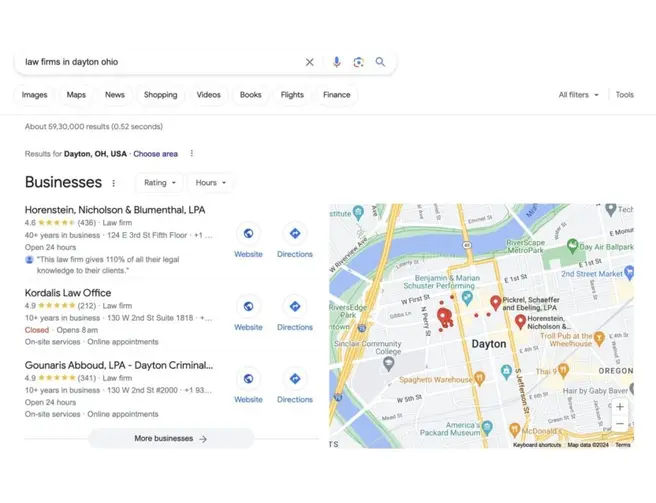Click McDonald's marker on map
The height and width of the screenshot is (503, 656).
coord(514,429)
